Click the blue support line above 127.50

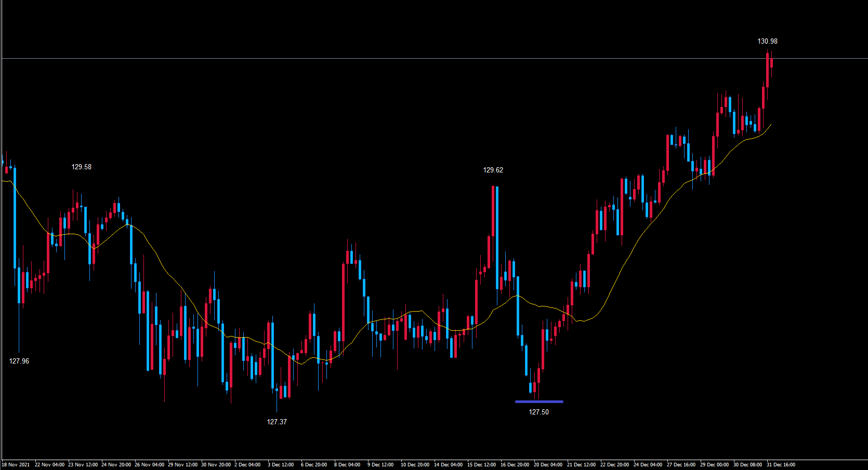pyautogui.click(x=539, y=401)
